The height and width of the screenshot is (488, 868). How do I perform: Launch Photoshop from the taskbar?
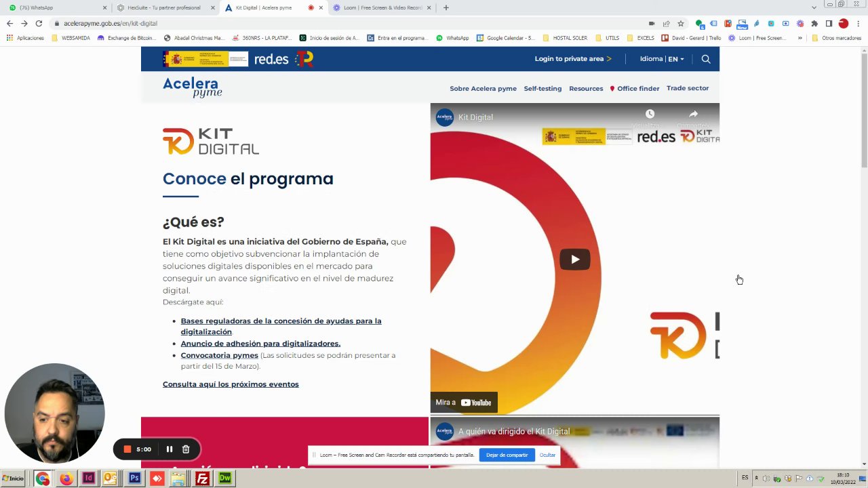click(x=134, y=479)
